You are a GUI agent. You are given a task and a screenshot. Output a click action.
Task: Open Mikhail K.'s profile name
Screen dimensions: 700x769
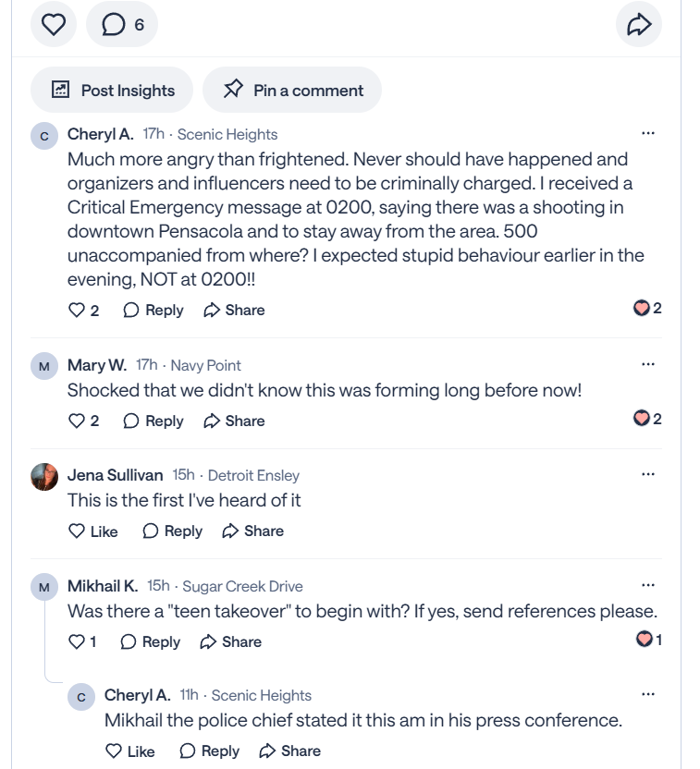coord(103,586)
